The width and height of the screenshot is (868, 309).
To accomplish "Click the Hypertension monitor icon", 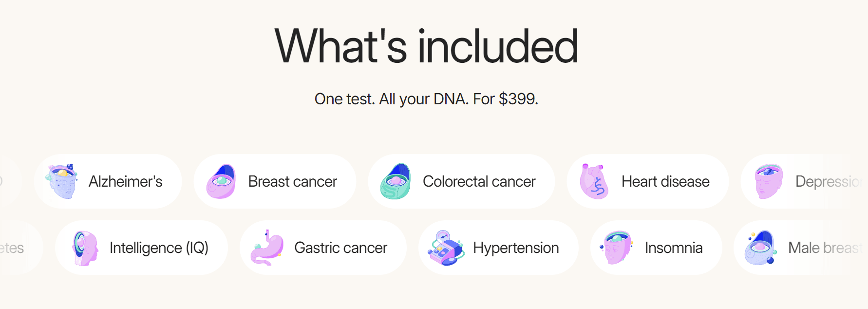I will pos(446,248).
